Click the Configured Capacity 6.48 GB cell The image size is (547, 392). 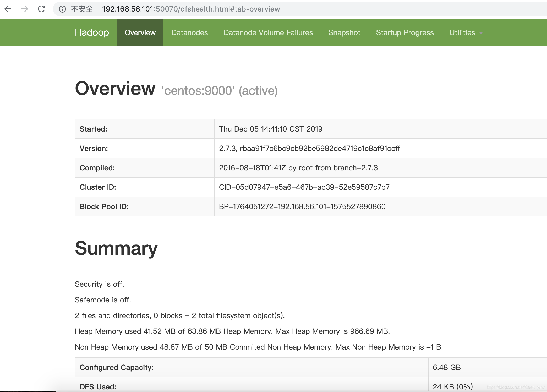(446, 367)
